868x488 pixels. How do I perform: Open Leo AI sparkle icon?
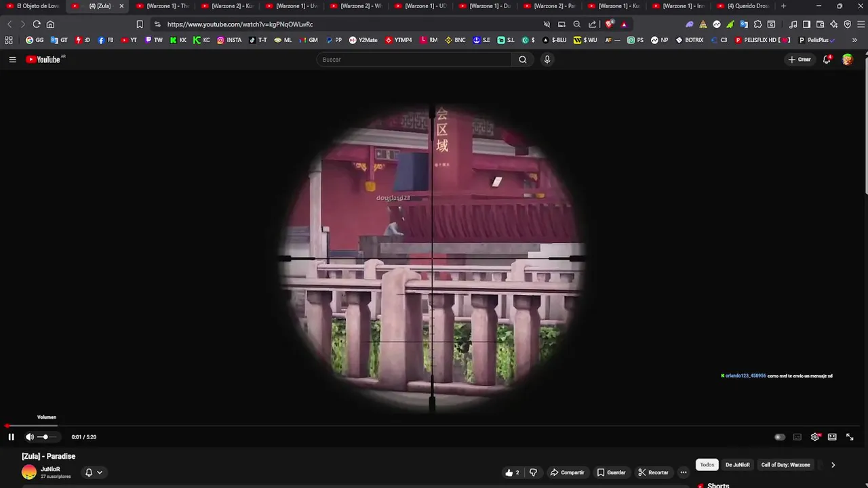[x=833, y=24]
